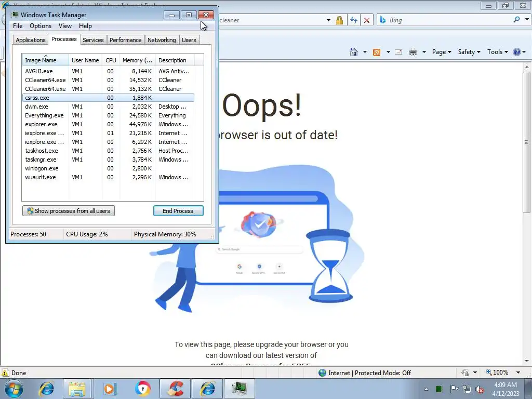Open the search provider dropdown arrow

[527, 20]
